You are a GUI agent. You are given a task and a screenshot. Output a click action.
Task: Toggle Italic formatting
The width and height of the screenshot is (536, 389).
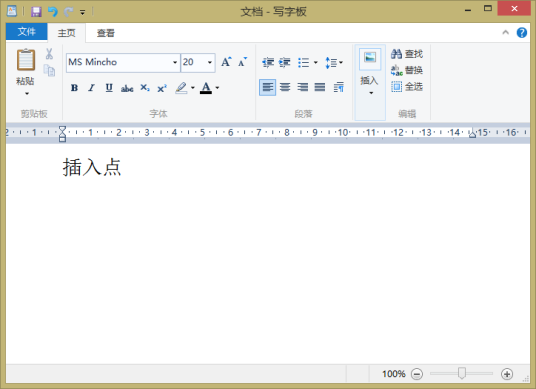pyautogui.click(x=91, y=88)
